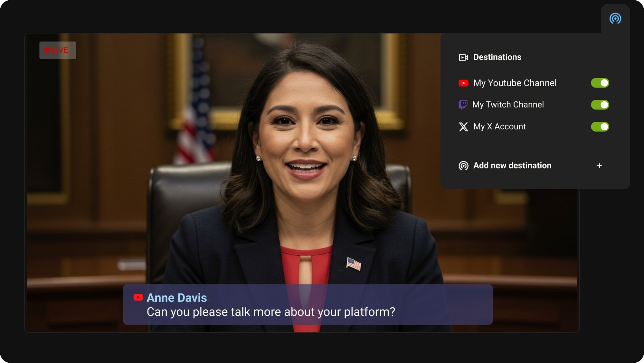This screenshot has height=363, width=644.
Task: Click the X logo beside My X Account
Action: click(x=463, y=127)
